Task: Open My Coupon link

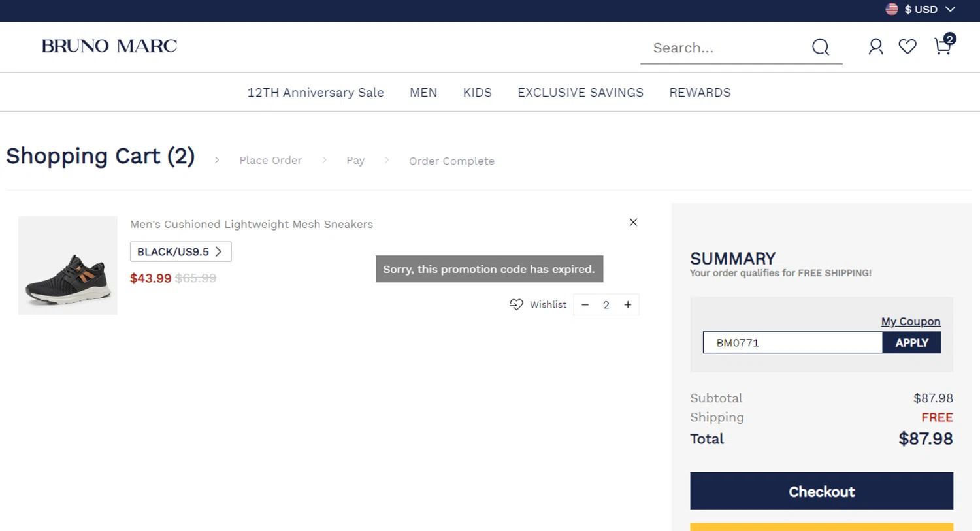Action: [911, 321]
